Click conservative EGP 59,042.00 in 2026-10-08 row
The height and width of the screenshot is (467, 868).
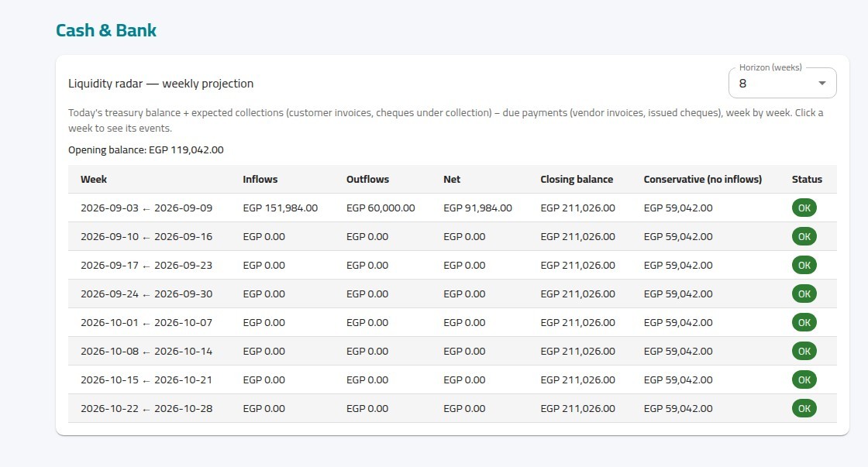pyautogui.click(x=677, y=352)
